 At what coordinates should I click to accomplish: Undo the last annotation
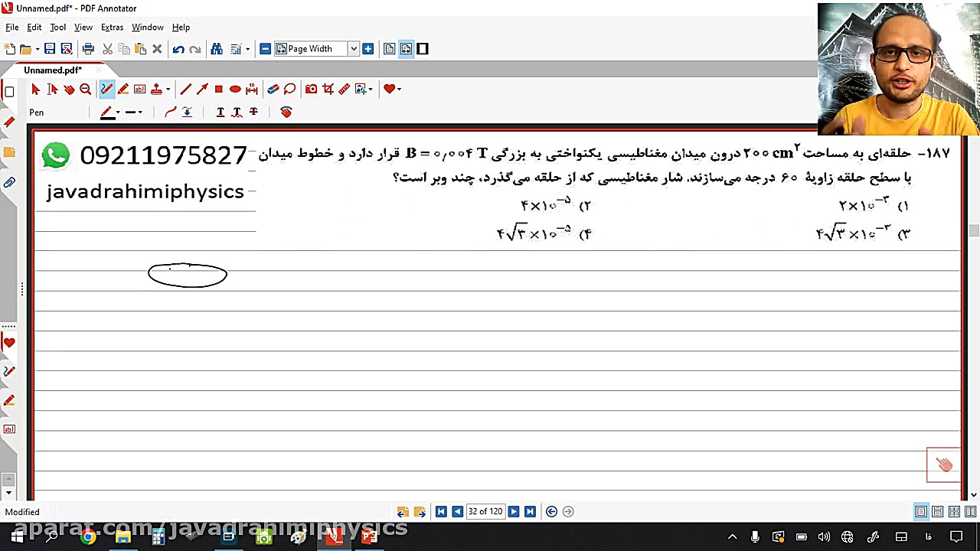coord(178,48)
